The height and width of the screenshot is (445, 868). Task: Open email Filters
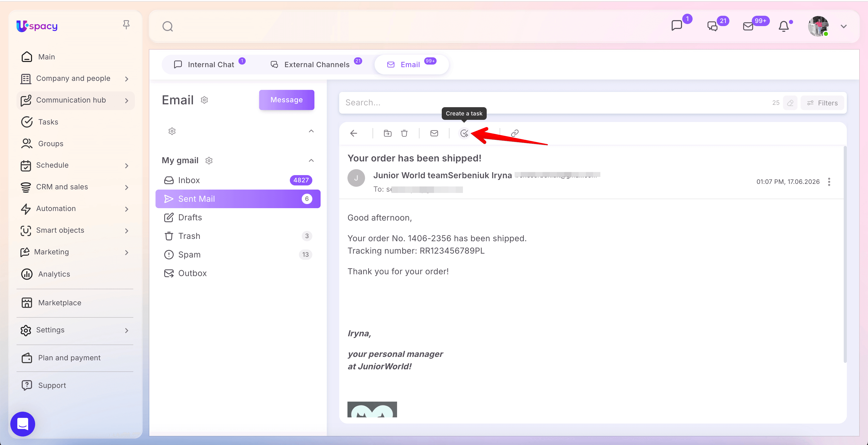(823, 103)
